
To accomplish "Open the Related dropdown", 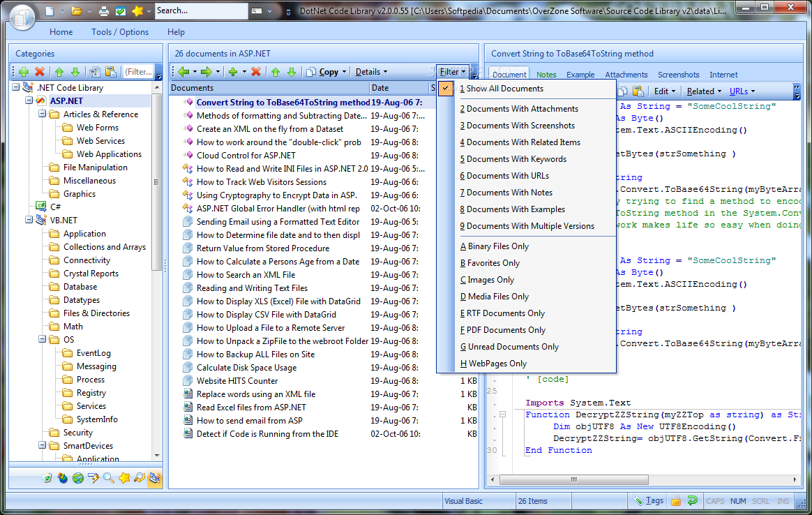I will point(704,91).
